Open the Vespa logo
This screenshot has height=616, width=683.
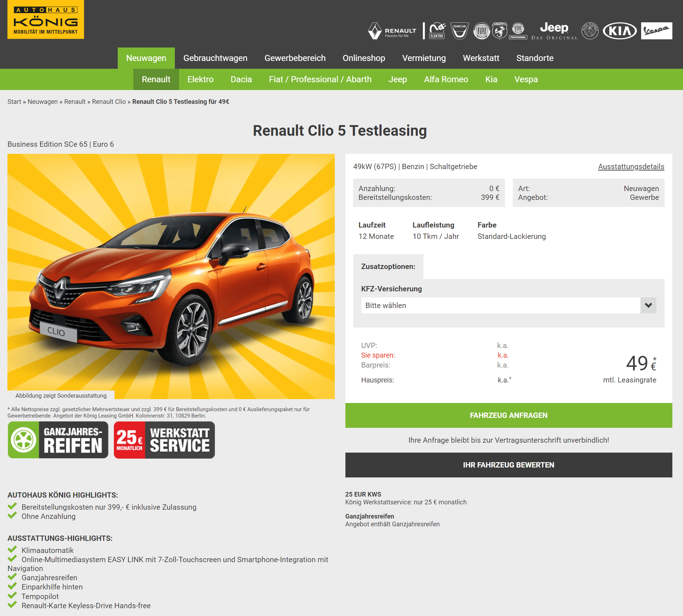[x=656, y=31]
